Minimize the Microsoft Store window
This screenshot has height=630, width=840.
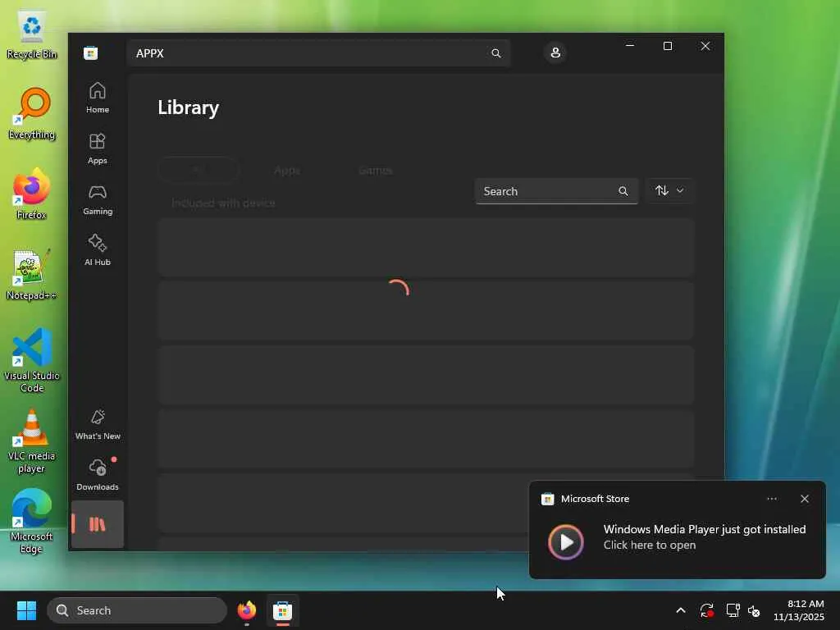click(x=630, y=46)
